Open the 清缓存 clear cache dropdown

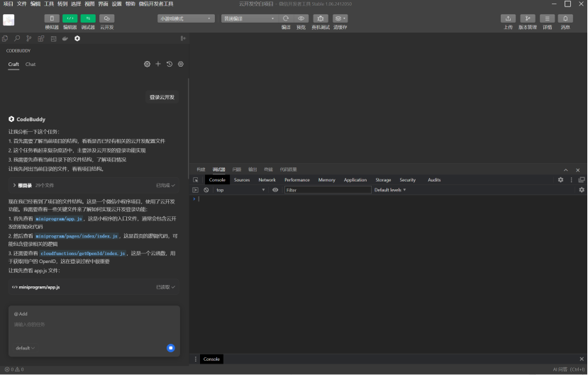340,18
